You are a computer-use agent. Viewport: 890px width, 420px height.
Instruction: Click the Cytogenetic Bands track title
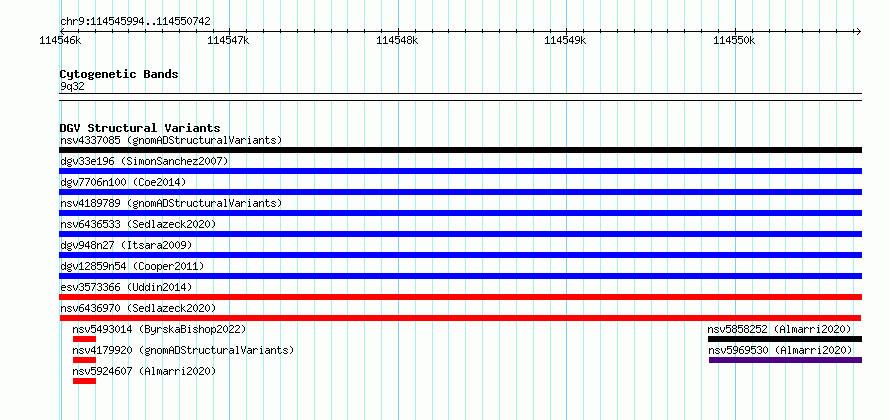point(119,74)
